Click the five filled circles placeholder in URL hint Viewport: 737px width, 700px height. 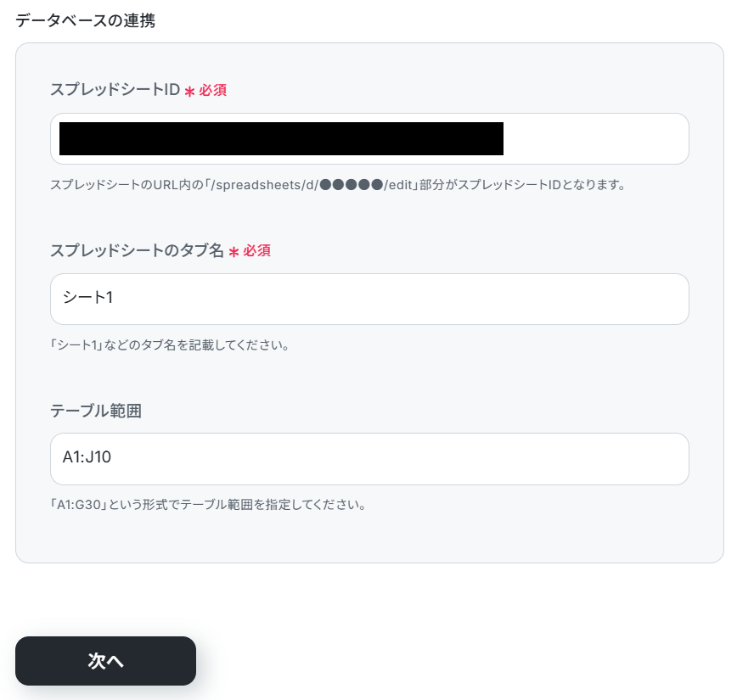tap(352, 185)
